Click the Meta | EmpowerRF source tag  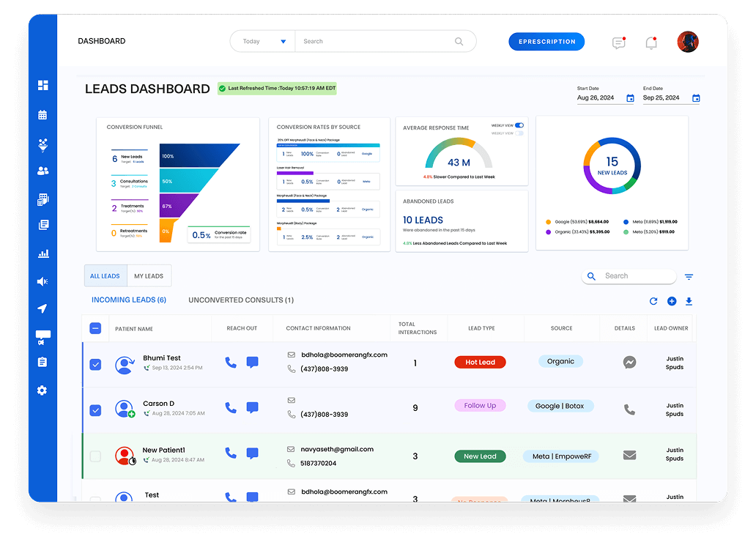(x=561, y=456)
